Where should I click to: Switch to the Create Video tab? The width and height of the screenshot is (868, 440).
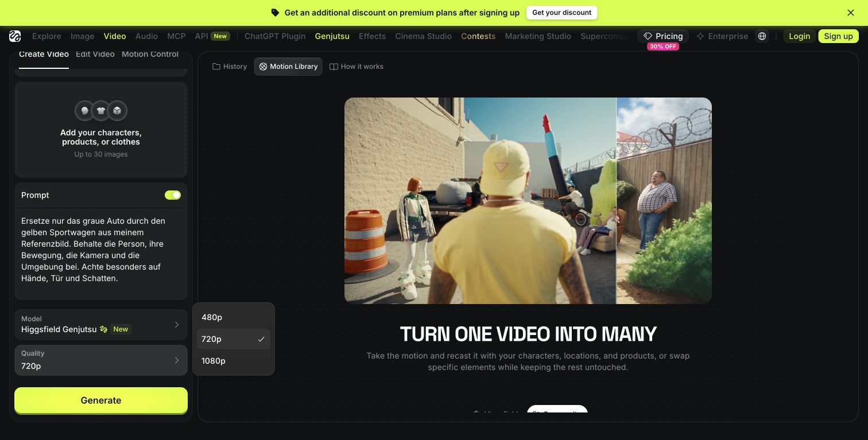44,54
